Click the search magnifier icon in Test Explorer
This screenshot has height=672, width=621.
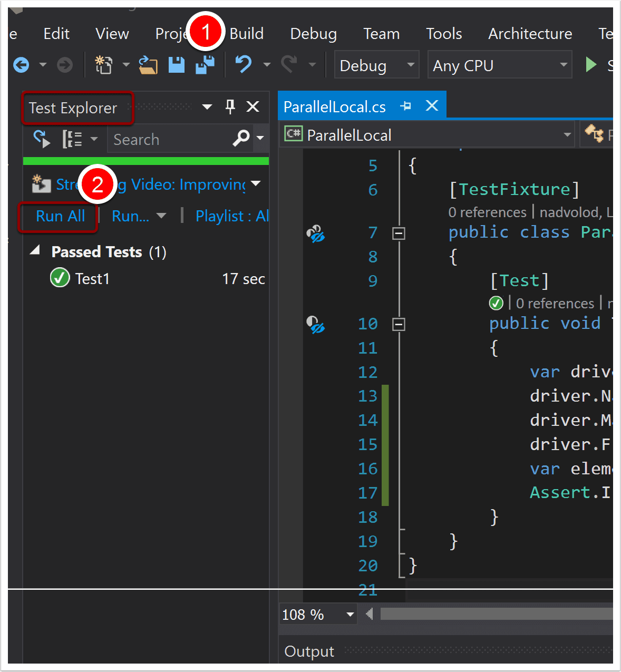[241, 139]
